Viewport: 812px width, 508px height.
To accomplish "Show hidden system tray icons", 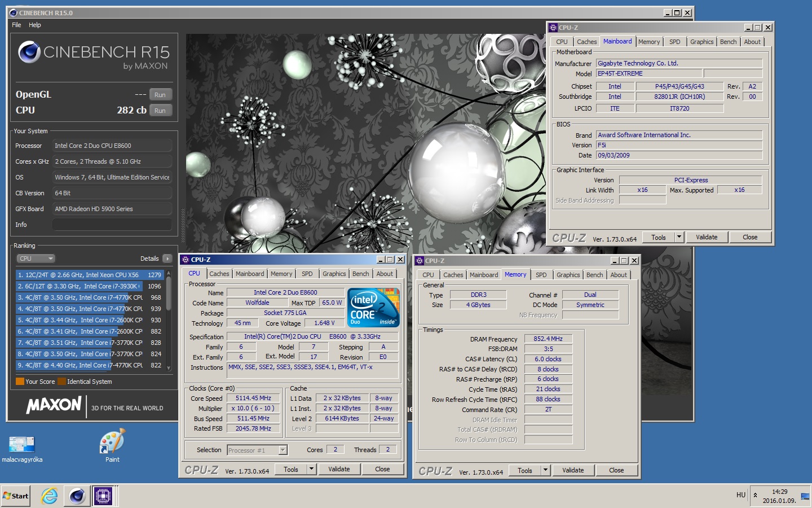I will pos(755,496).
